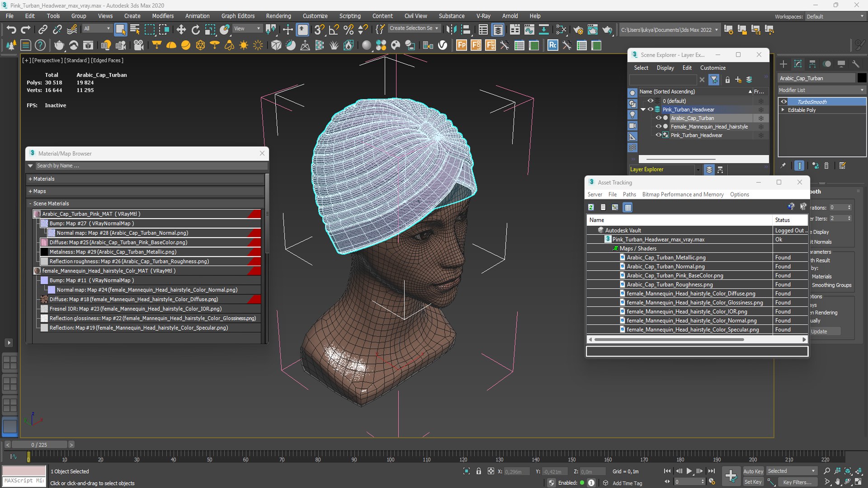The width and height of the screenshot is (868, 488).
Task: Expand the Editable Poly modifier
Action: point(783,110)
